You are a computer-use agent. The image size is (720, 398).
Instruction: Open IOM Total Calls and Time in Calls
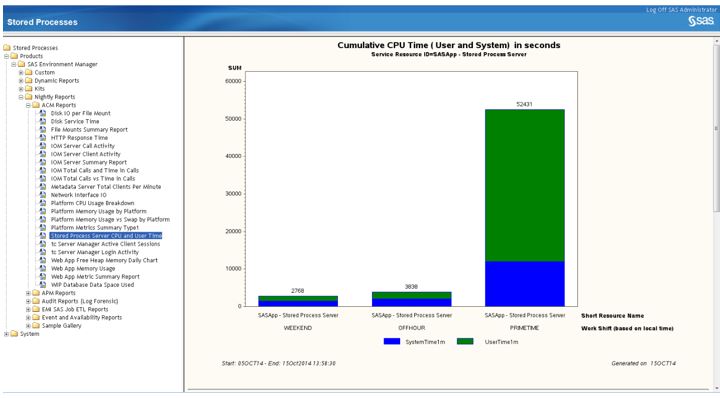pos(95,170)
